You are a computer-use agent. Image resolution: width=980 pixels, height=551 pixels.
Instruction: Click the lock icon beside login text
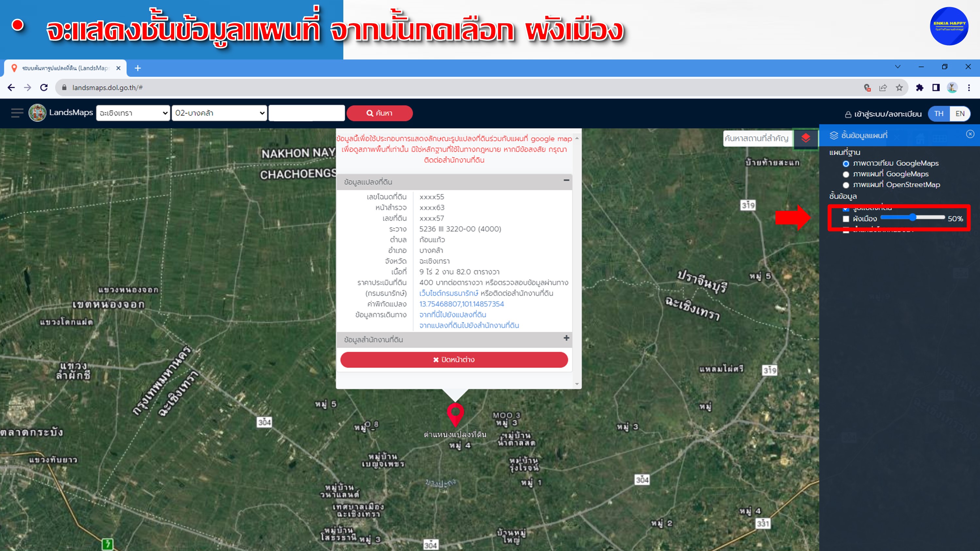coord(848,114)
